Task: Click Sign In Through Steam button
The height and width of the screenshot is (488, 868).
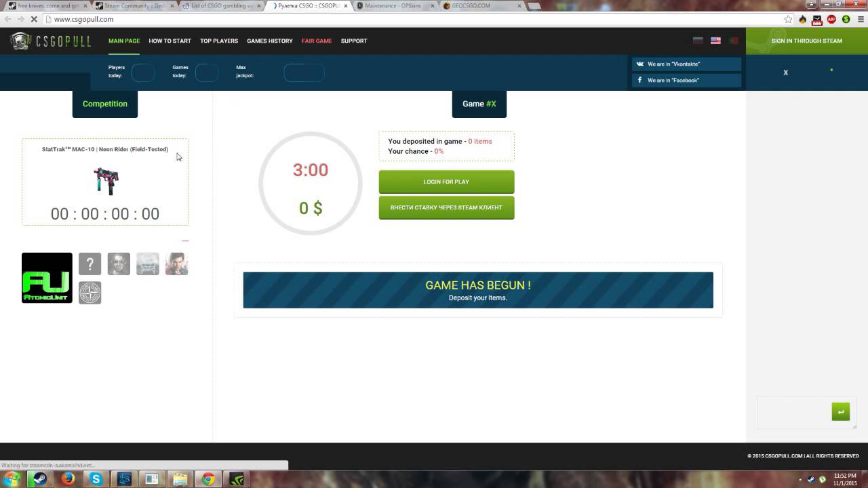Action: point(807,41)
